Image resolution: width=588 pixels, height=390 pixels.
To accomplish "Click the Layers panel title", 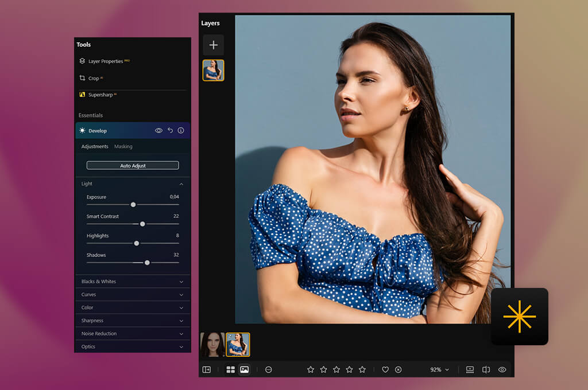I will (210, 23).
